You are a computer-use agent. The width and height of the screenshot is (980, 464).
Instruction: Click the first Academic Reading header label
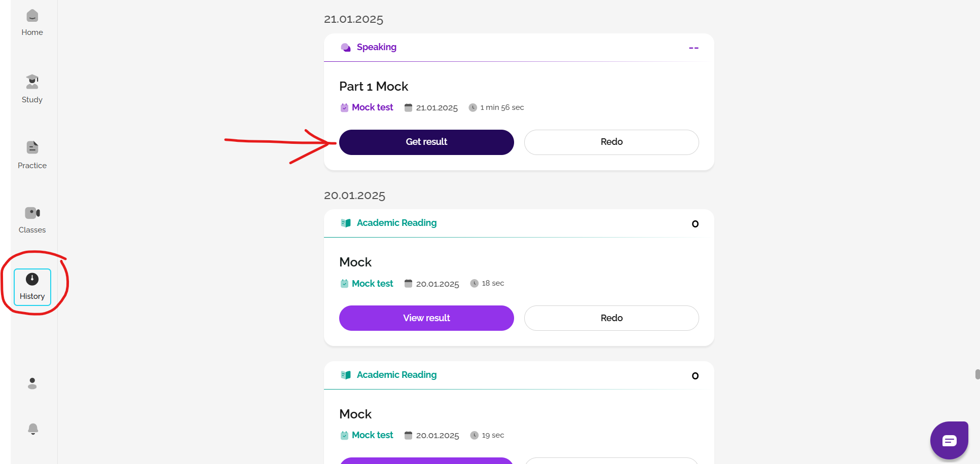click(396, 223)
